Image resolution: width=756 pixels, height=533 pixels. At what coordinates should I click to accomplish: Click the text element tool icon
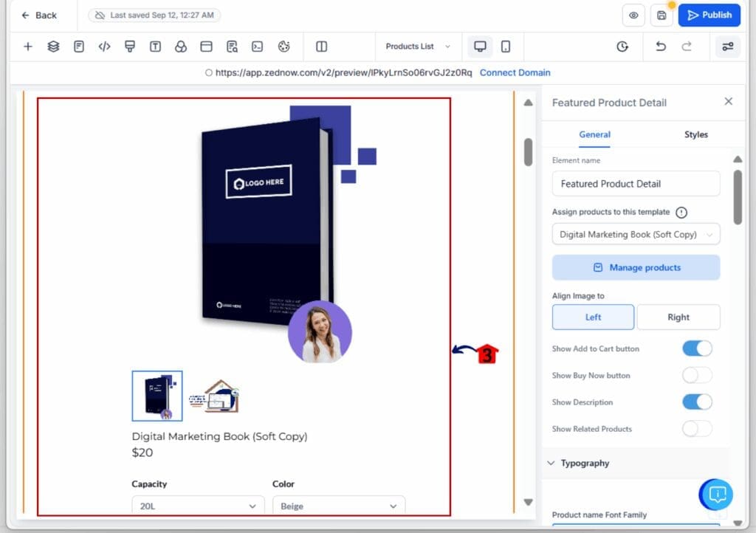click(154, 46)
